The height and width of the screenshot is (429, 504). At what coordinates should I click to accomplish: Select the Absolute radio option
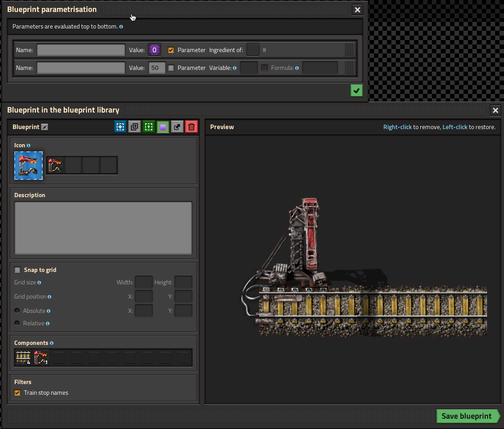pos(17,311)
